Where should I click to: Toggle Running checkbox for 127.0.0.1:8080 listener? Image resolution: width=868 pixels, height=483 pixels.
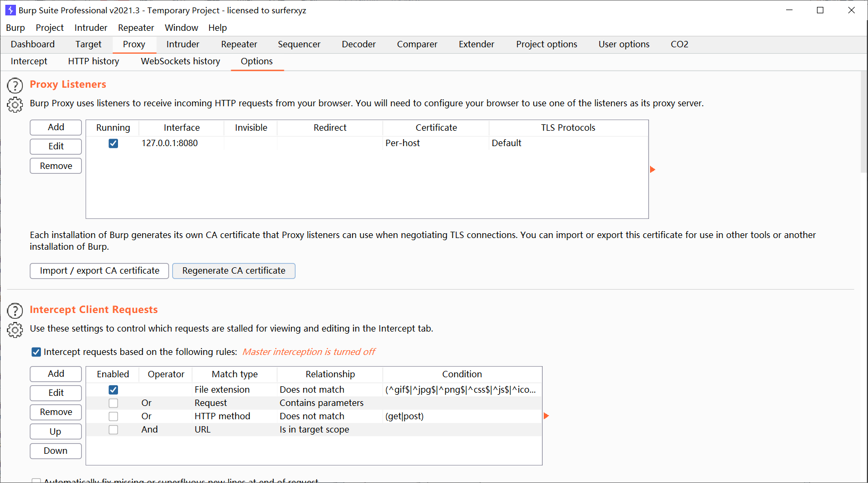113,143
